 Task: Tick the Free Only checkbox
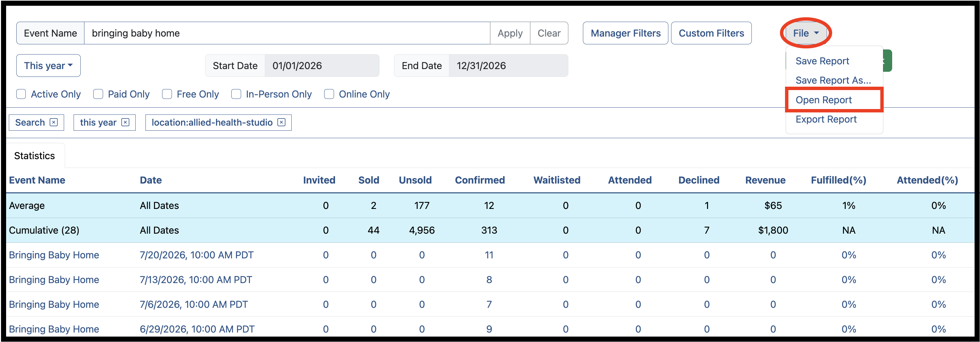(167, 94)
